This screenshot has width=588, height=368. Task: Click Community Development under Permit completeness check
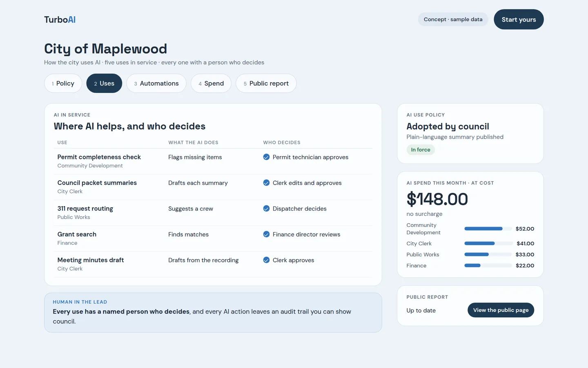(x=90, y=166)
